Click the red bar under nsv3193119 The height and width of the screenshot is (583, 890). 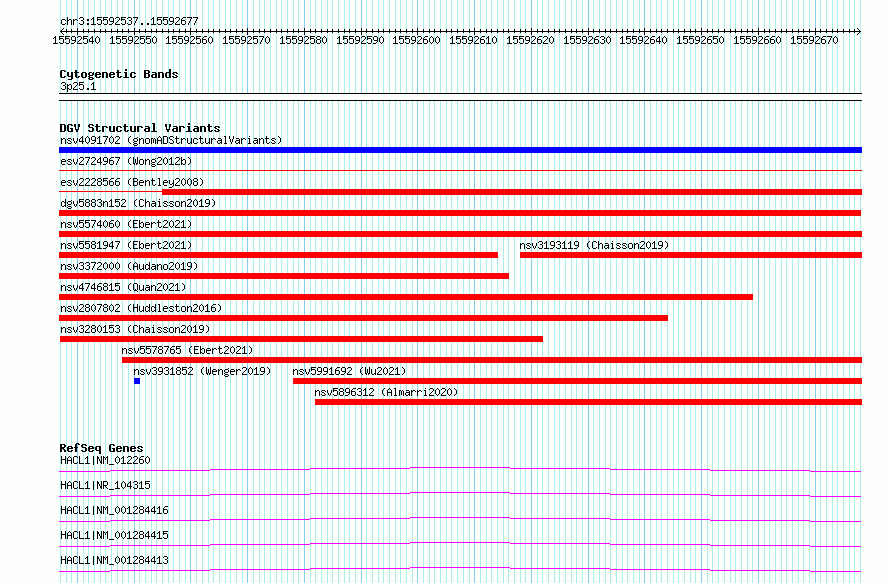tap(691, 255)
